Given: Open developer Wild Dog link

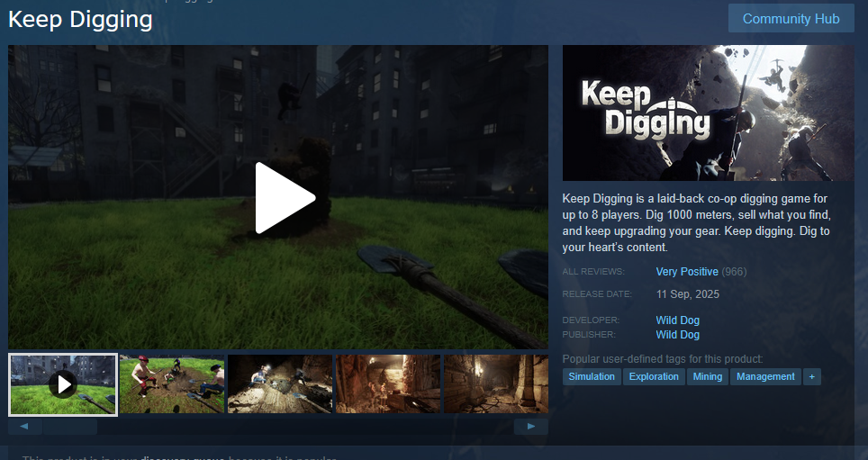Looking at the screenshot, I should [x=678, y=320].
